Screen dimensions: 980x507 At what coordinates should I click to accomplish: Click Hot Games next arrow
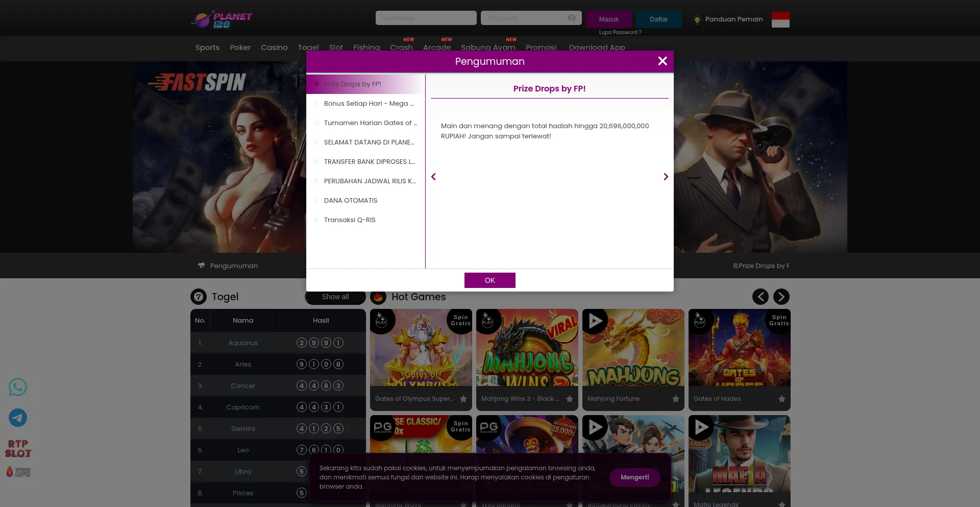click(x=781, y=297)
